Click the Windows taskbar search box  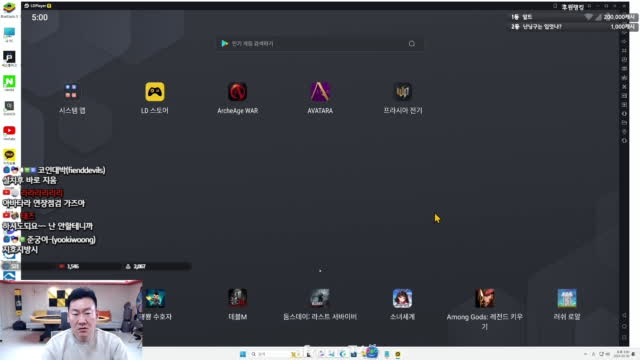coord(269,354)
